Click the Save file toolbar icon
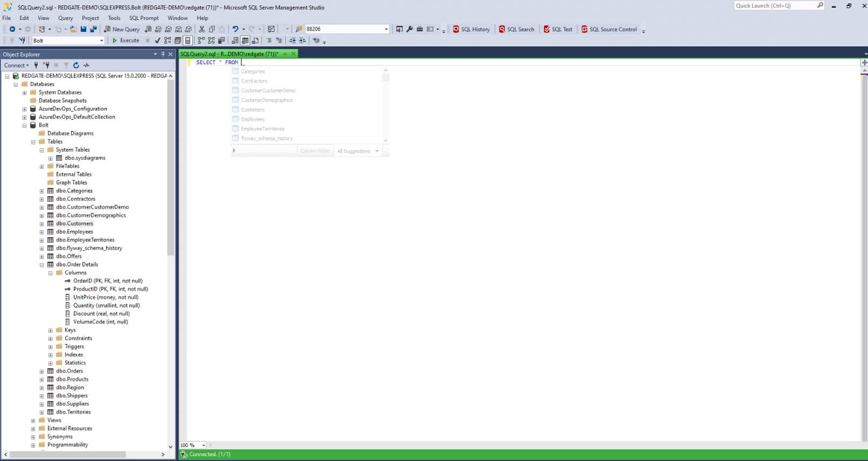 pyautogui.click(x=84, y=29)
